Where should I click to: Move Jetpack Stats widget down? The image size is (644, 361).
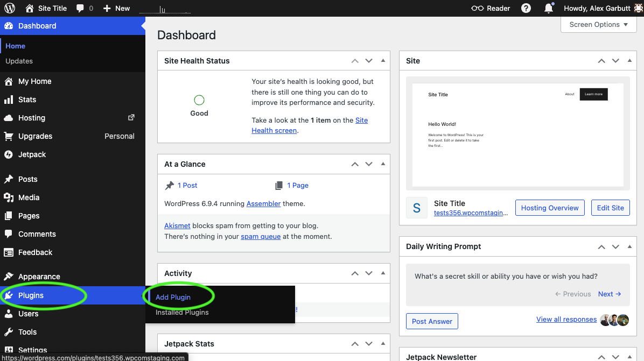pyautogui.click(x=369, y=344)
